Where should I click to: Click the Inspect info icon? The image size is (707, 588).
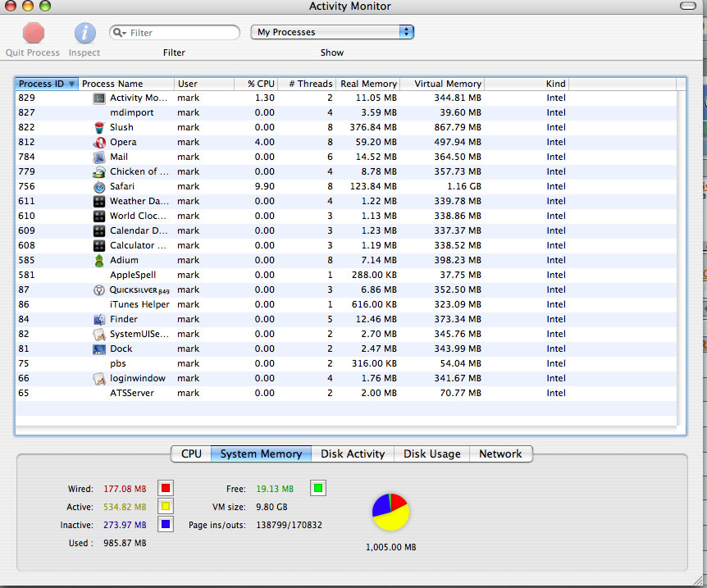coord(84,34)
